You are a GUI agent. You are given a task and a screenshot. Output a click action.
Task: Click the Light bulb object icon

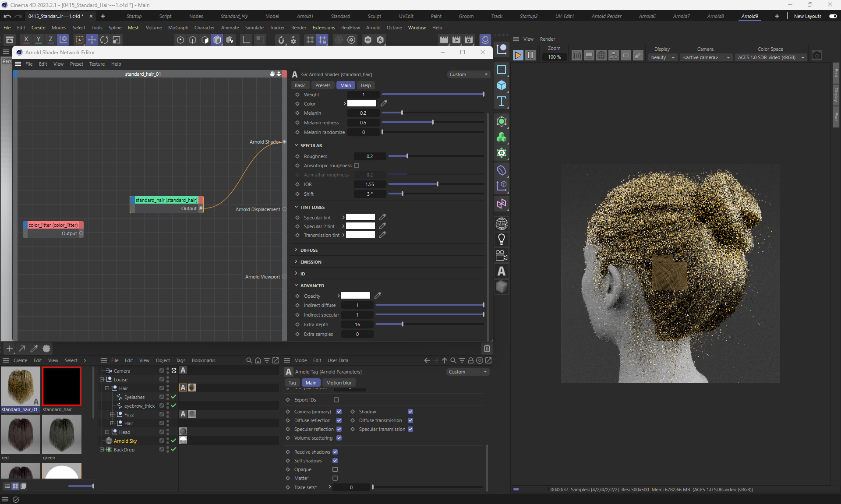tap(502, 240)
